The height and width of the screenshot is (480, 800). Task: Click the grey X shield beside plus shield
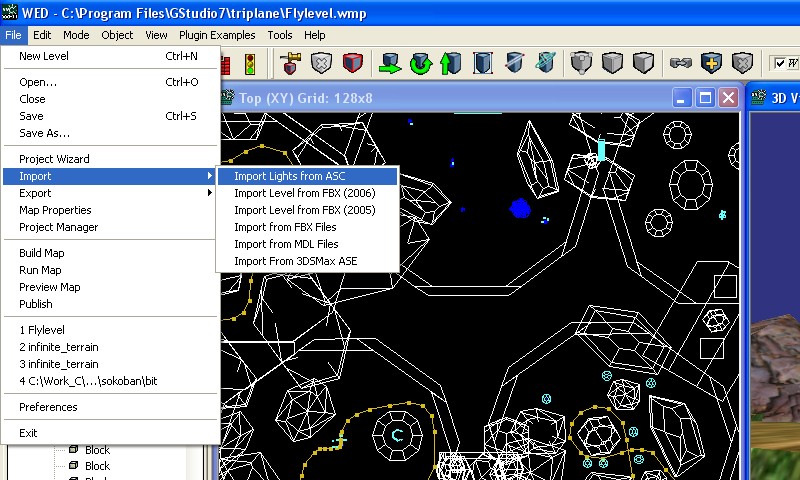coord(742,63)
